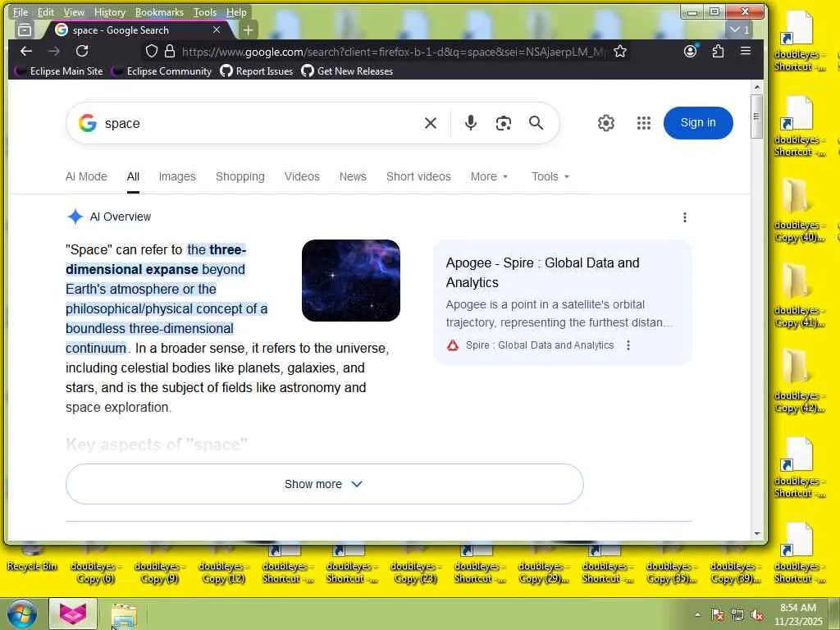Open the File menu

pos(21,11)
